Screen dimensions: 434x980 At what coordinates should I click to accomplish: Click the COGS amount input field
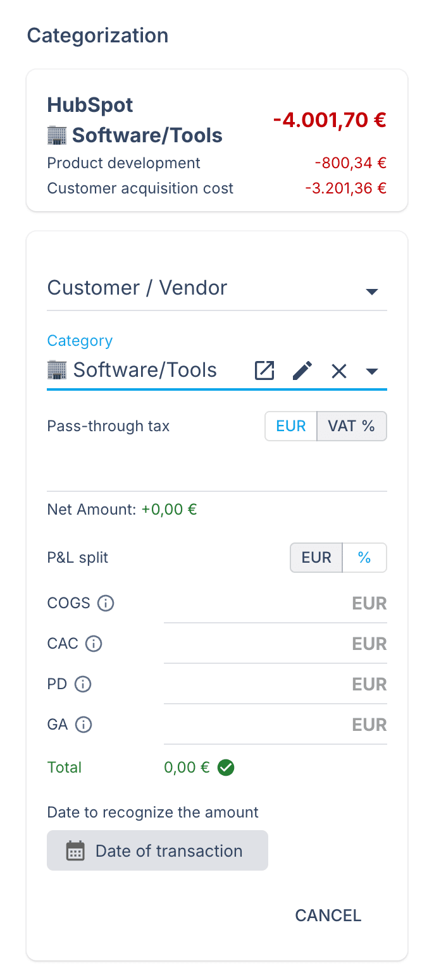click(x=253, y=604)
